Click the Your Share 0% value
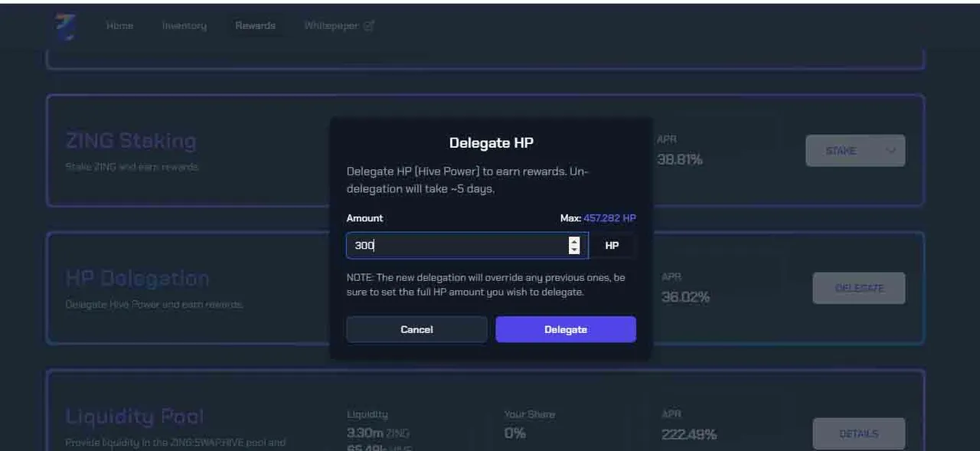 (x=515, y=433)
